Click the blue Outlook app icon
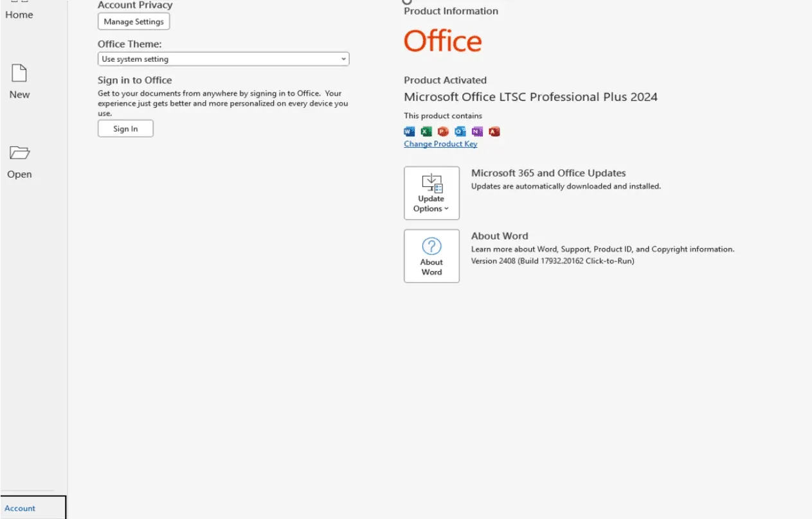 (460, 132)
